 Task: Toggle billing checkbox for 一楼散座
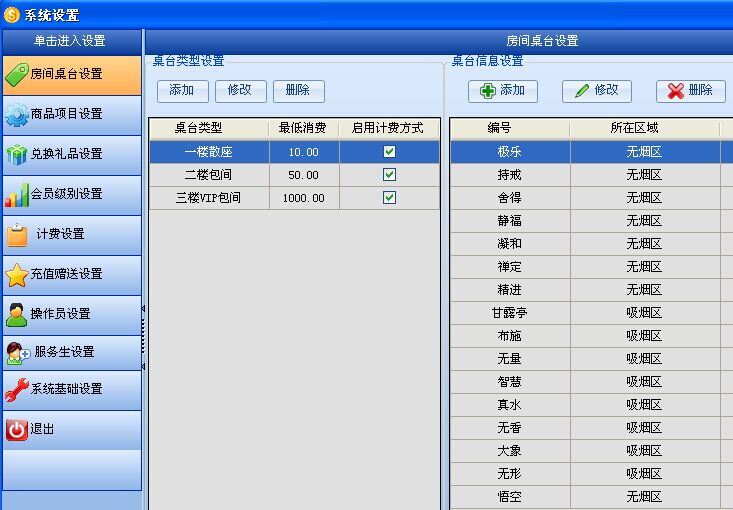click(389, 152)
